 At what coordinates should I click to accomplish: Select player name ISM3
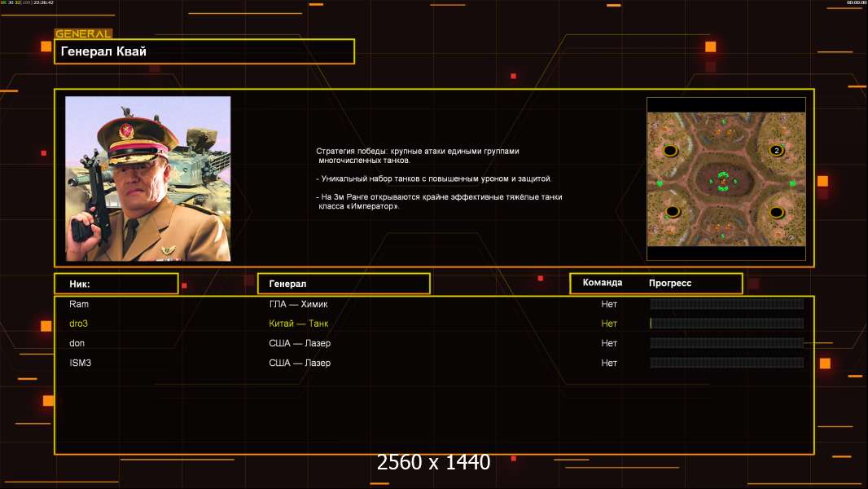point(81,363)
